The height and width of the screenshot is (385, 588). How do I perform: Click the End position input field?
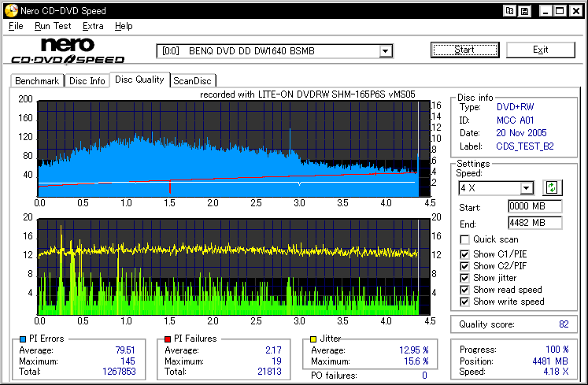point(534,223)
